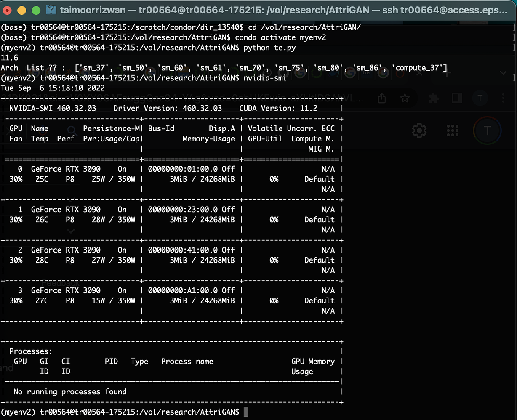
Task: Click the settings gear icon
Action: tap(419, 130)
